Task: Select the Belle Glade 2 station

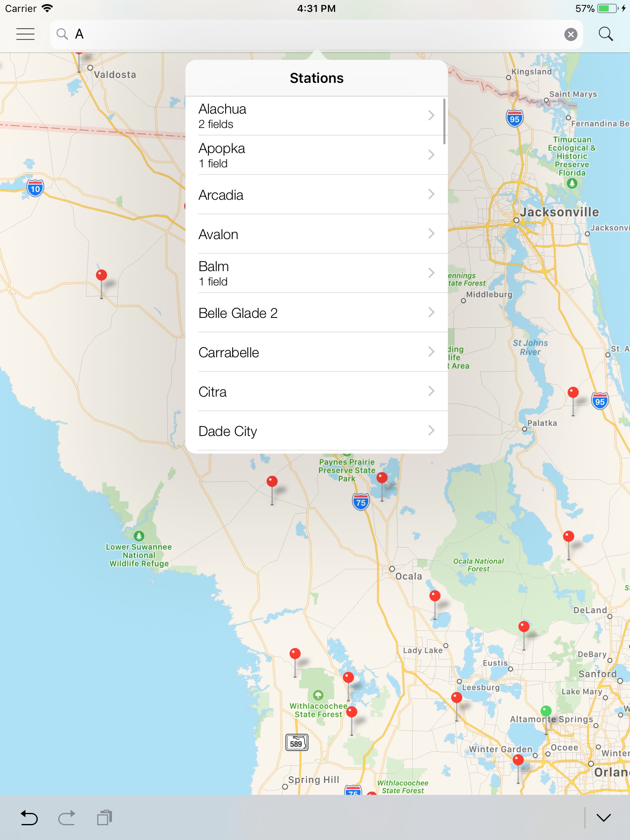Action: (317, 313)
